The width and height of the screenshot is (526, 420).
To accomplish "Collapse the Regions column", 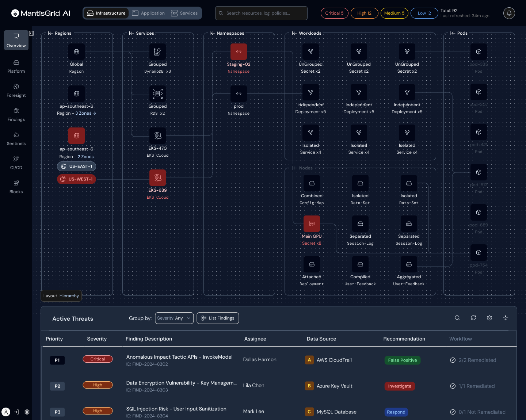I will (x=50, y=33).
